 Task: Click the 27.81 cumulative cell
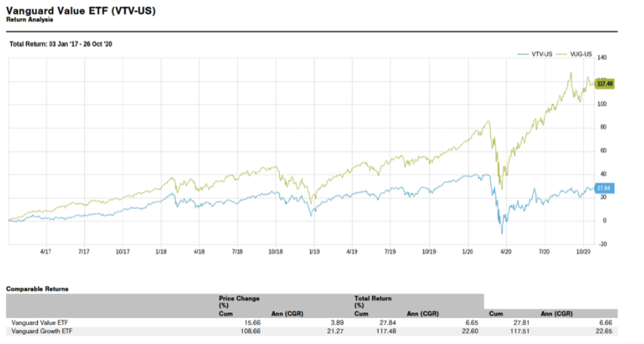[521, 323]
